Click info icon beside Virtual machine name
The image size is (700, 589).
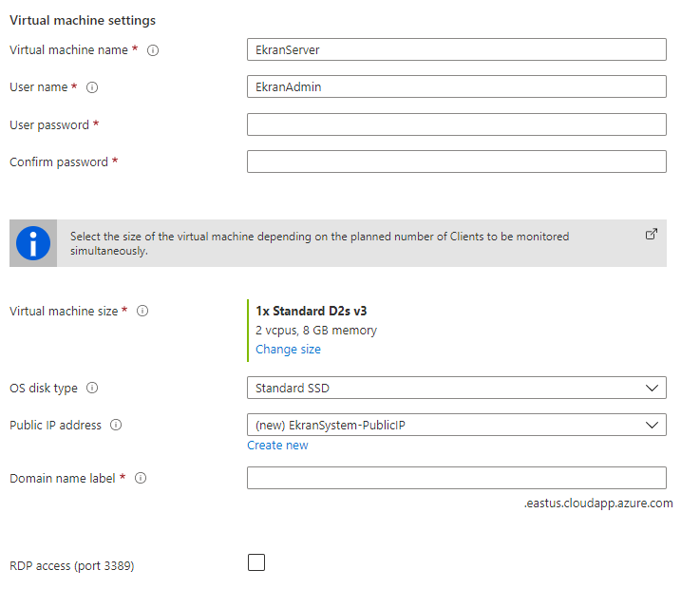click(x=153, y=50)
